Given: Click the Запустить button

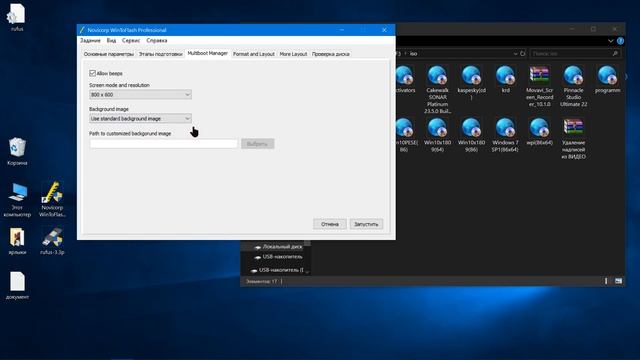Looking at the screenshot, I should pyautogui.click(x=366, y=224).
